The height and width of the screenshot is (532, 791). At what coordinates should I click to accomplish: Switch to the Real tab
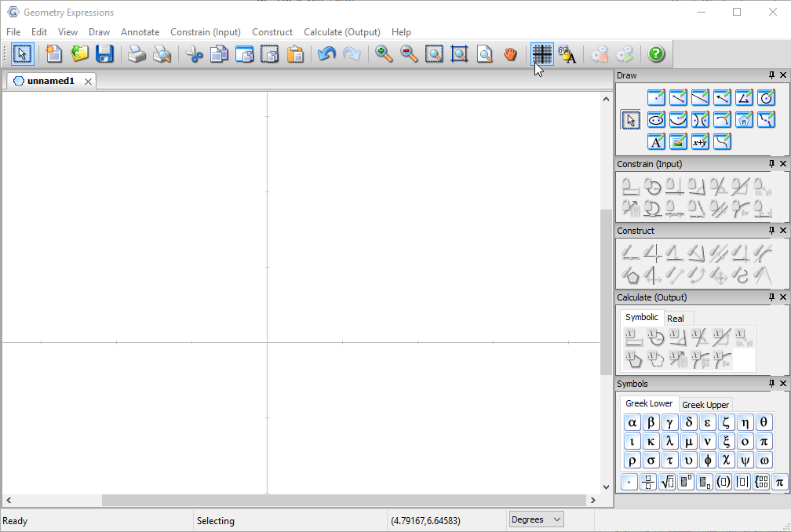(675, 319)
